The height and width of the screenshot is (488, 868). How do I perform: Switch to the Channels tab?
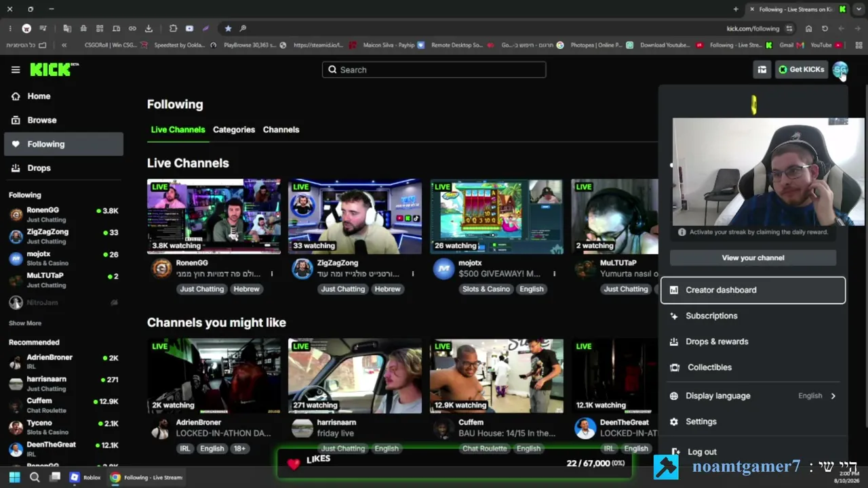point(281,129)
